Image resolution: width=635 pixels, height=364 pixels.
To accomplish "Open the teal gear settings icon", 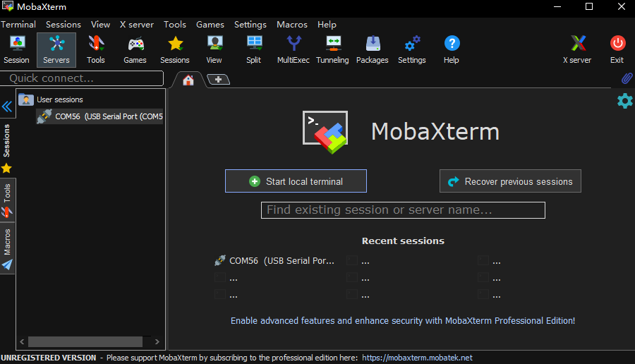I will tap(625, 101).
